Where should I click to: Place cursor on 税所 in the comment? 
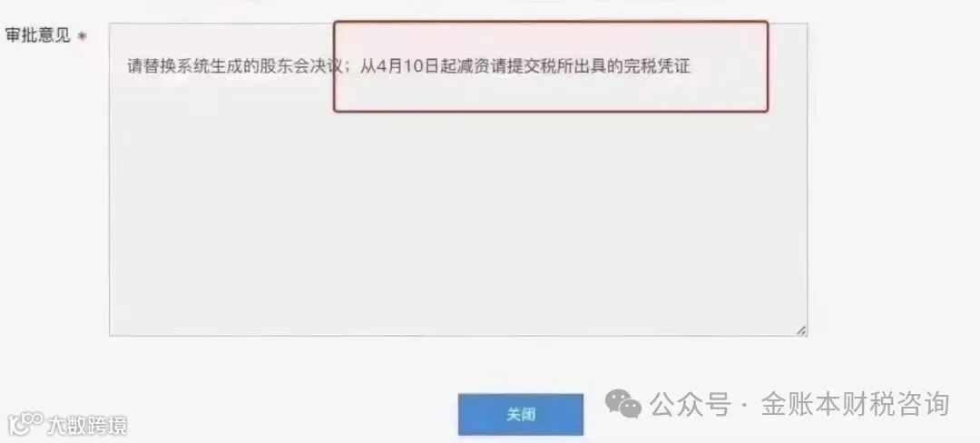coord(555,66)
